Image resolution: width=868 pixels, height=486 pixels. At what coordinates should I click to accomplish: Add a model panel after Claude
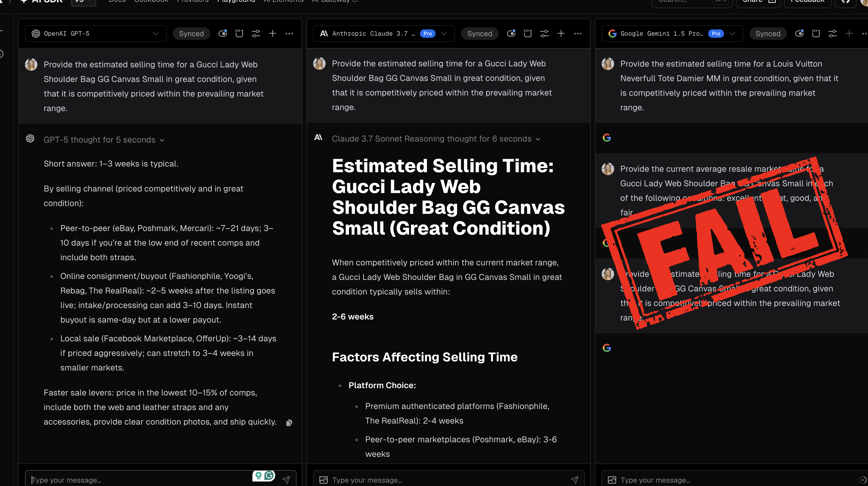pos(561,33)
